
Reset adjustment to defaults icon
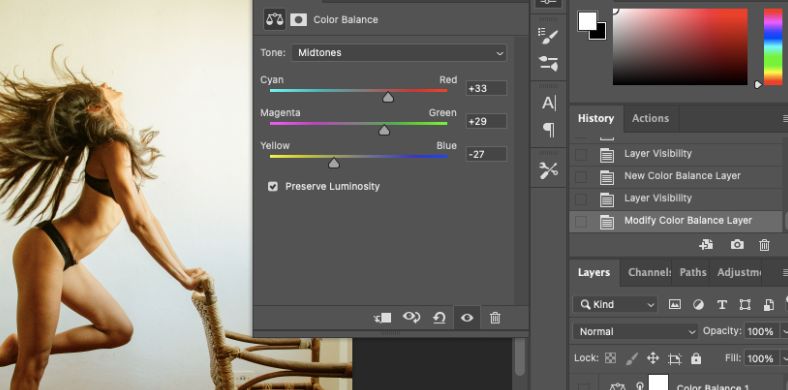pyautogui.click(x=439, y=318)
